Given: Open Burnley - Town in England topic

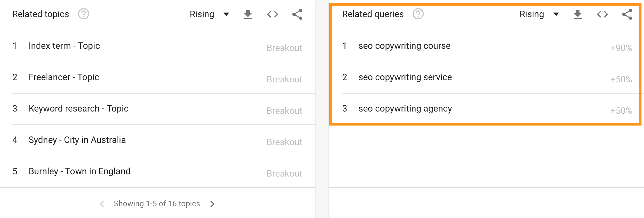Looking at the screenshot, I should [79, 171].
